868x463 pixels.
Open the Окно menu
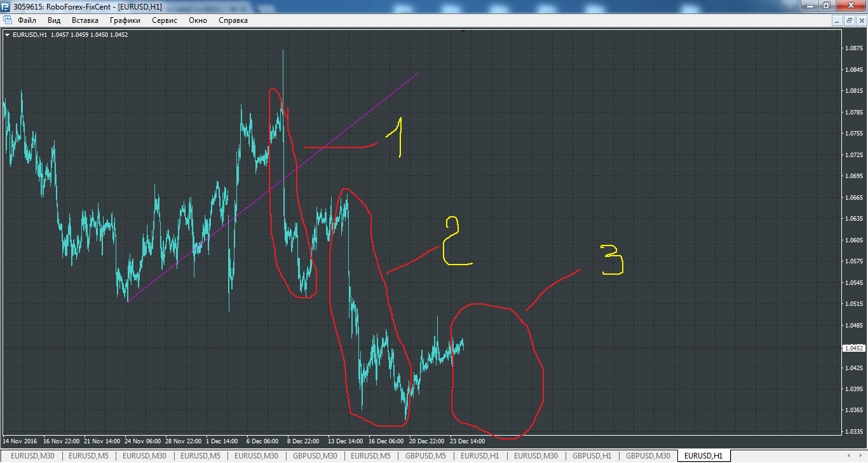click(198, 20)
